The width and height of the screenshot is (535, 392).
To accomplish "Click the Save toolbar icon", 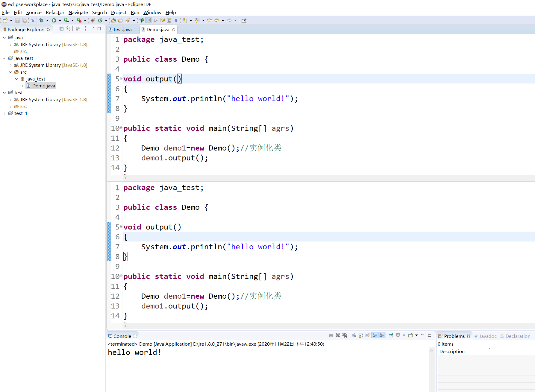I will pyautogui.click(x=17, y=20).
